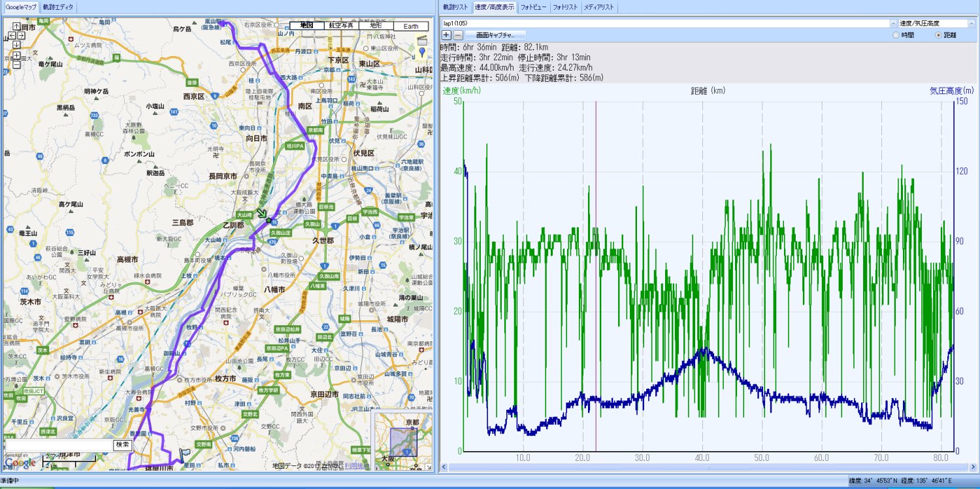This screenshot has height=489, width=980.
Task: Click the 準備中 status bar text
Action: (x=10, y=481)
